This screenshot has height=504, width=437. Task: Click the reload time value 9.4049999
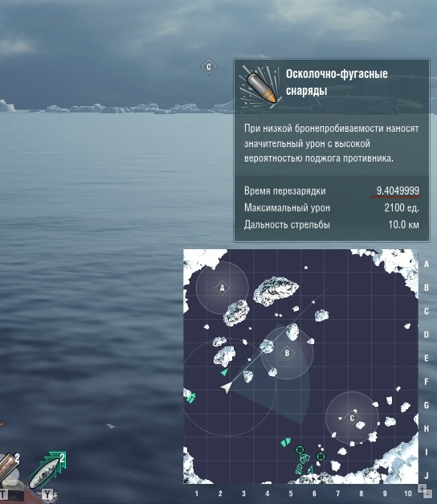click(398, 191)
